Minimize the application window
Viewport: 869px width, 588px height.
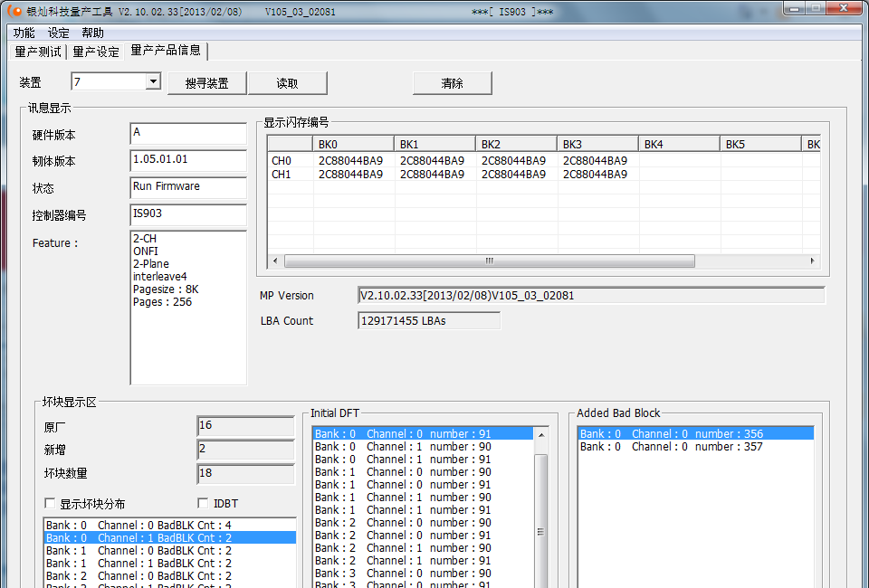(x=796, y=8)
